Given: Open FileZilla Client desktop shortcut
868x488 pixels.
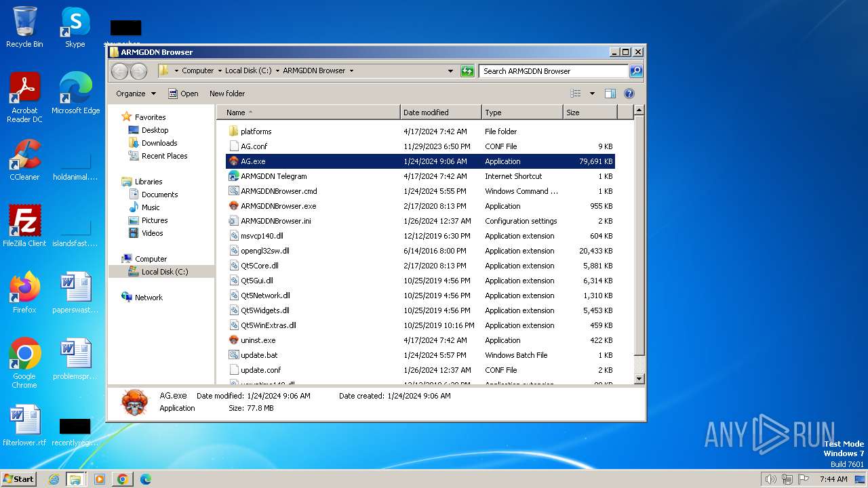Looking at the screenshot, I should click(x=24, y=226).
